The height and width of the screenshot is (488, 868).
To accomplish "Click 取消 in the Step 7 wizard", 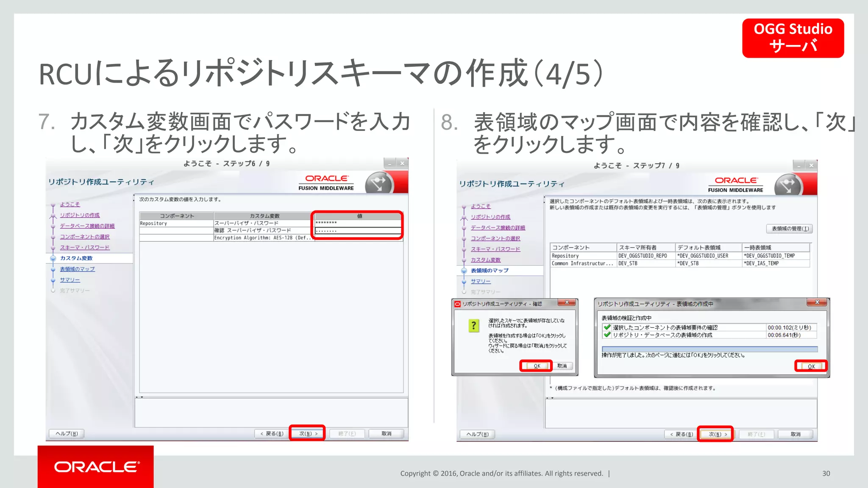I will point(796,434).
